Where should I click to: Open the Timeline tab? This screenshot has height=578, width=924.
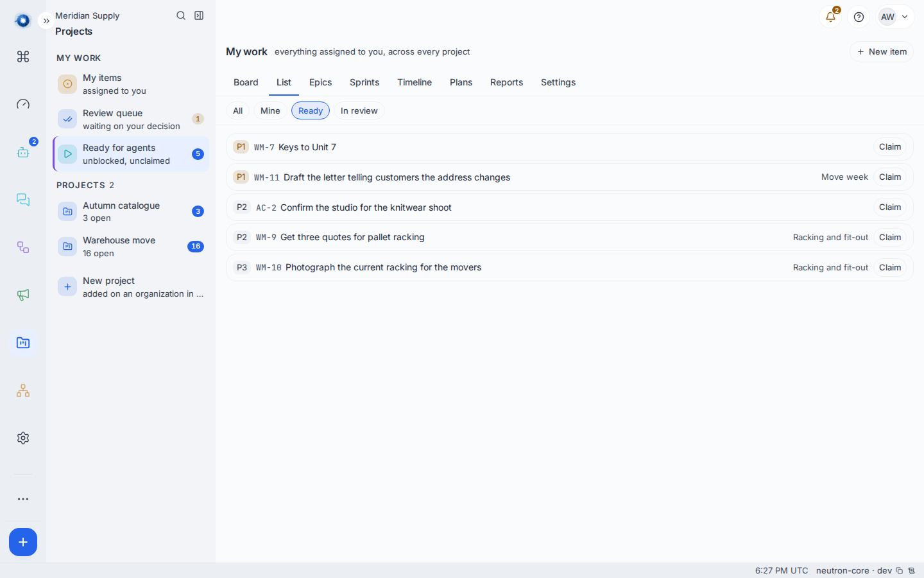(x=415, y=82)
